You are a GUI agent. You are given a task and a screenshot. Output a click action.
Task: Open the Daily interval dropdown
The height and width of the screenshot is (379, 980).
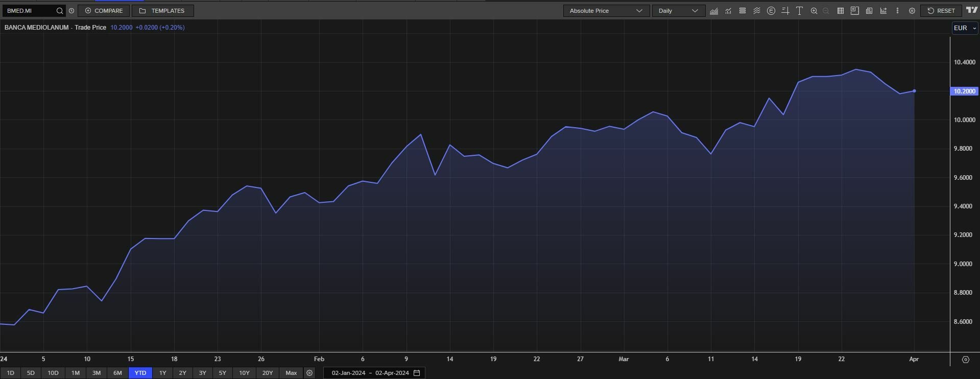[678, 11]
